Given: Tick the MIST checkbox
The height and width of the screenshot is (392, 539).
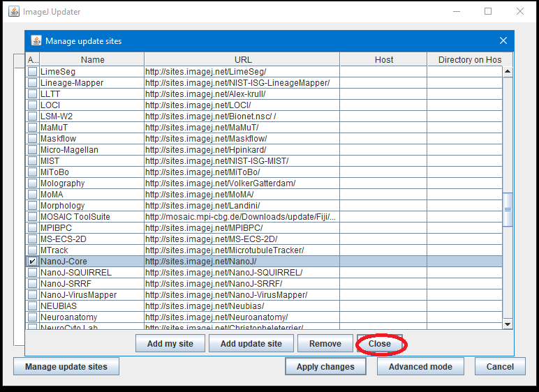Looking at the screenshot, I should point(32,161).
